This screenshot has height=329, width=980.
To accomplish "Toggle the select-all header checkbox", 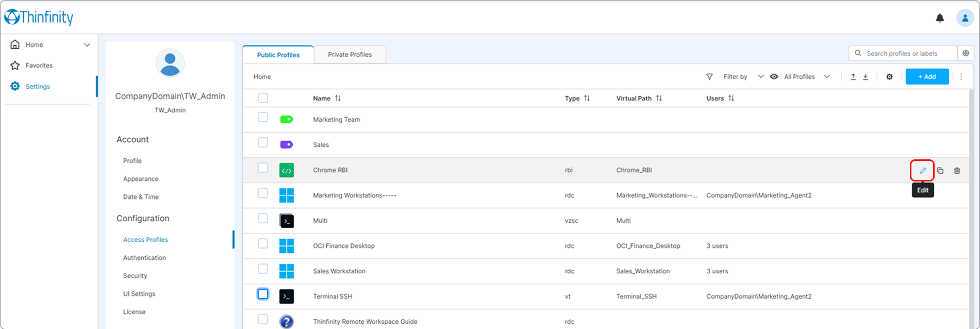I will (263, 98).
